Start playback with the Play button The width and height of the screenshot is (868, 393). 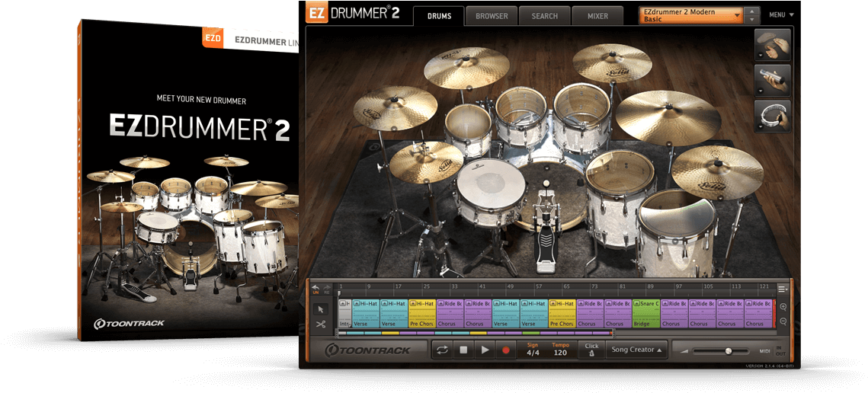point(485,350)
